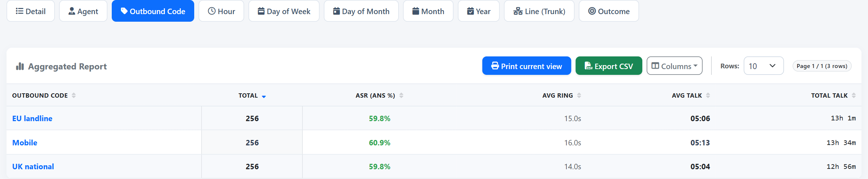The height and width of the screenshot is (179, 868).
Task: Toggle sort on Total column
Action: 252,95
